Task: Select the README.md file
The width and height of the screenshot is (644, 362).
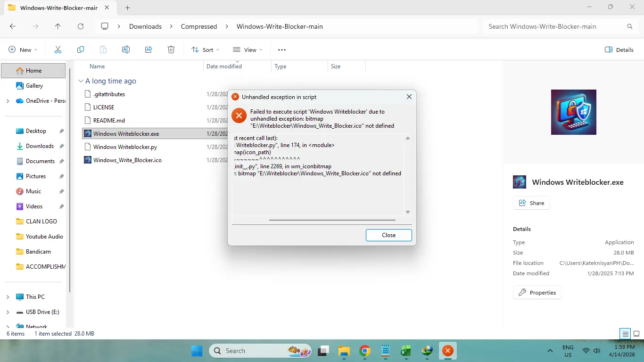Action: [109, 120]
